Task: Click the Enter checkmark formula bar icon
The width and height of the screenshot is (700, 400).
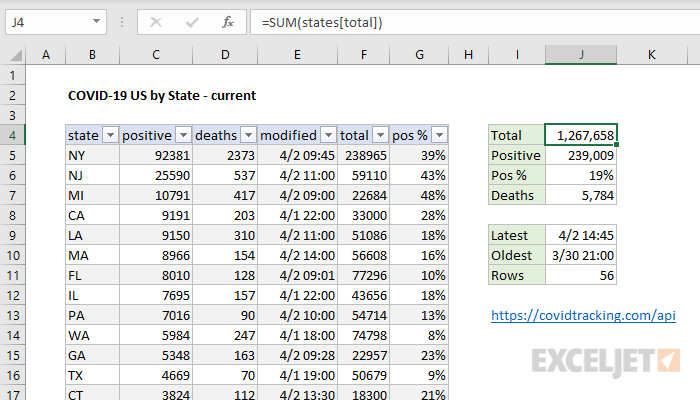Action: coord(192,22)
